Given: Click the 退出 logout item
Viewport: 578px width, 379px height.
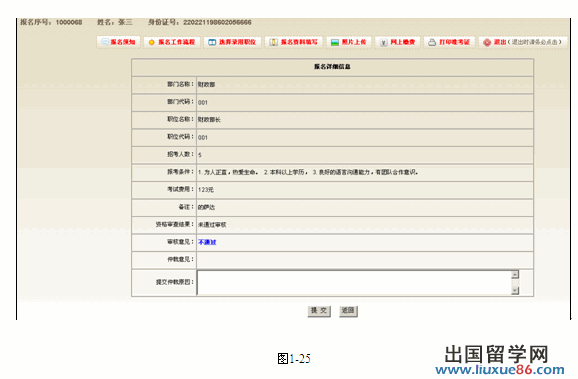Looking at the screenshot, I should 523,42.
